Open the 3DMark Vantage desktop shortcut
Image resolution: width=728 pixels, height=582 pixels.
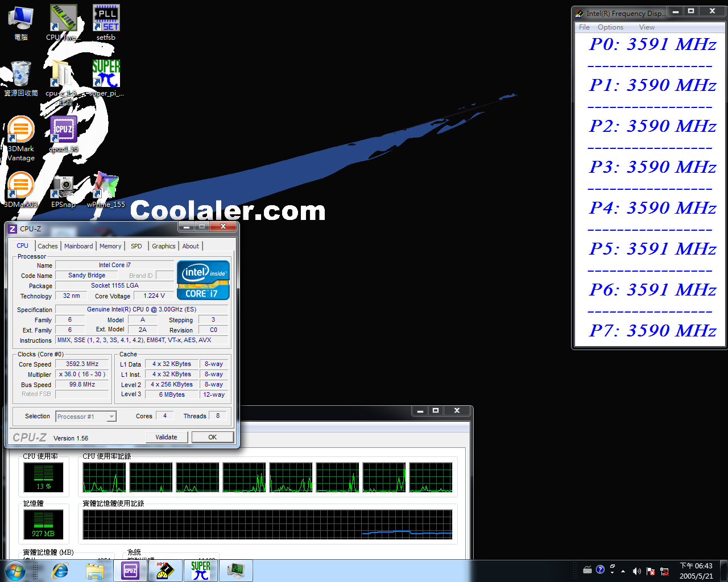click(20, 139)
